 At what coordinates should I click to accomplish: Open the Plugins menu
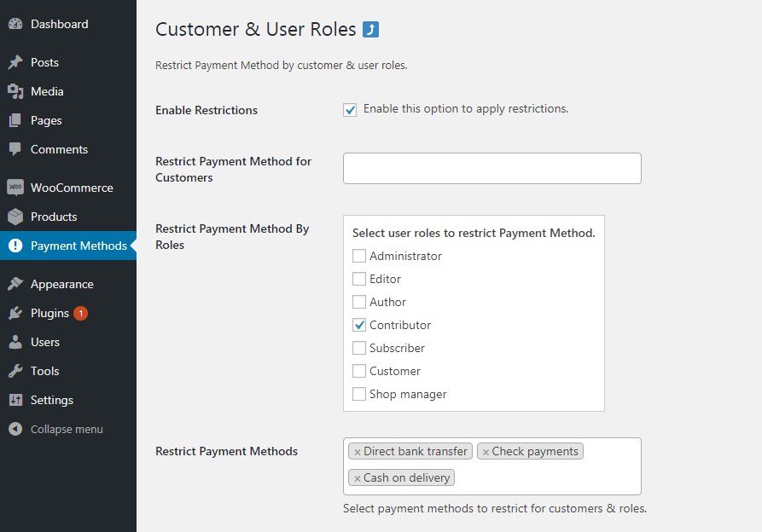pyautogui.click(x=49, y=313)
